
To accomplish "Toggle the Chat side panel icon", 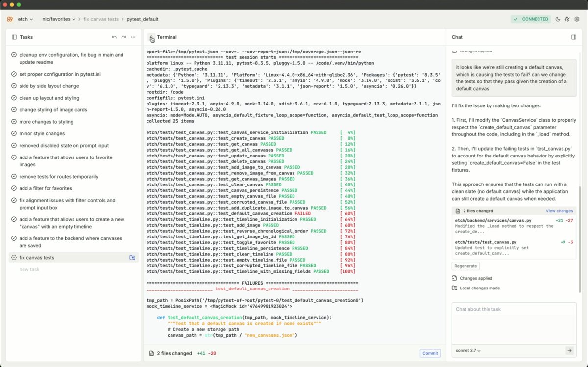I will pyautogui.click(x=574, y=37).
